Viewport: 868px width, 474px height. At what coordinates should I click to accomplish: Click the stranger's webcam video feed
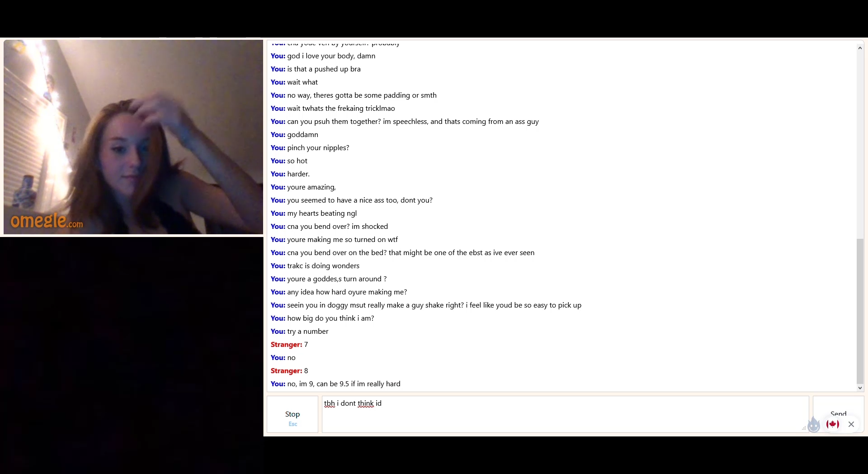(133, 137)
